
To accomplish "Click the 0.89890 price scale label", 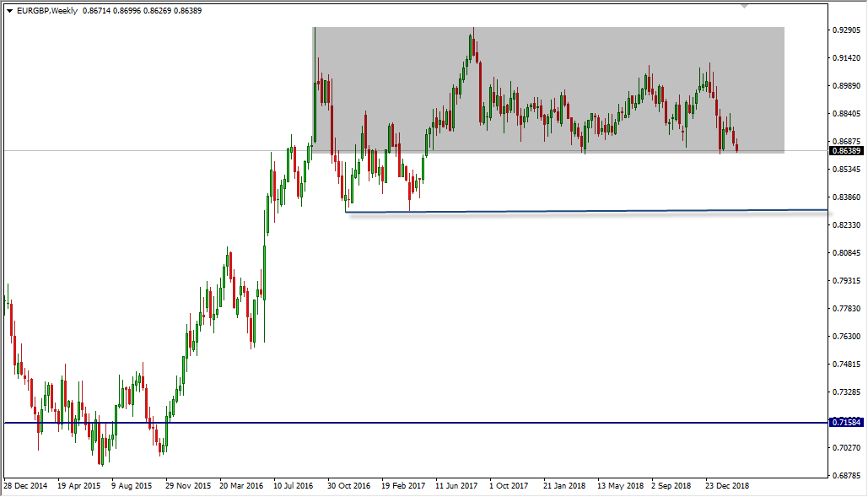I will pyautogui.click(x=846, y=86).
